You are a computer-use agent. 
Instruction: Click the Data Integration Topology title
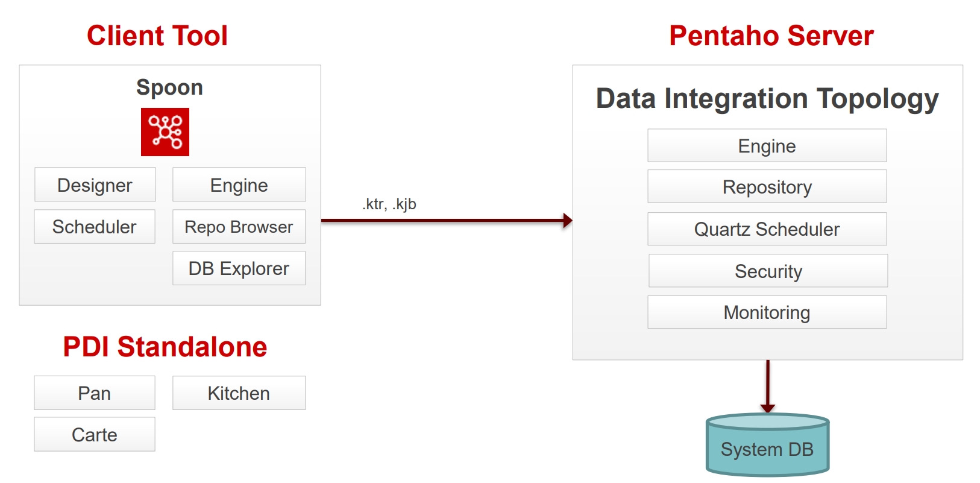point(767,98)
